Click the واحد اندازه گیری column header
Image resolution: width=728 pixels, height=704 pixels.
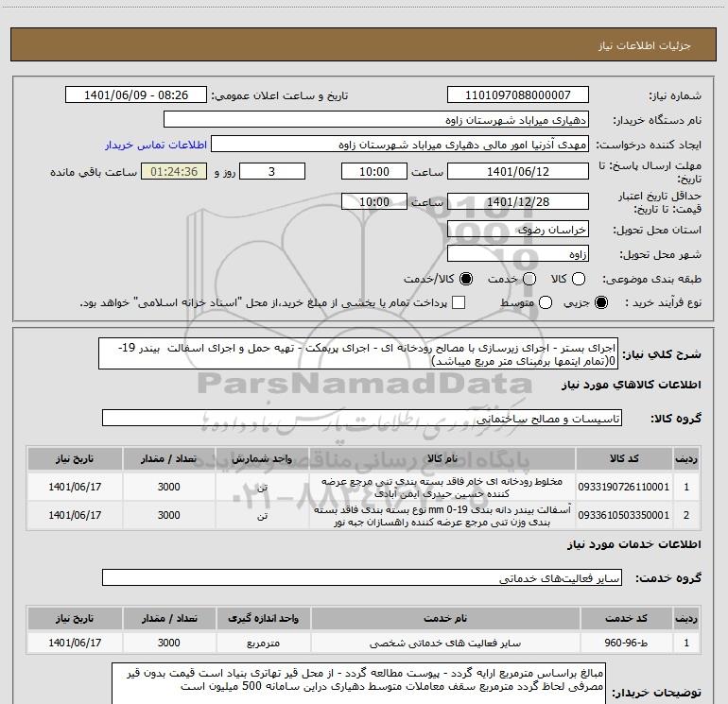point(263,618)
